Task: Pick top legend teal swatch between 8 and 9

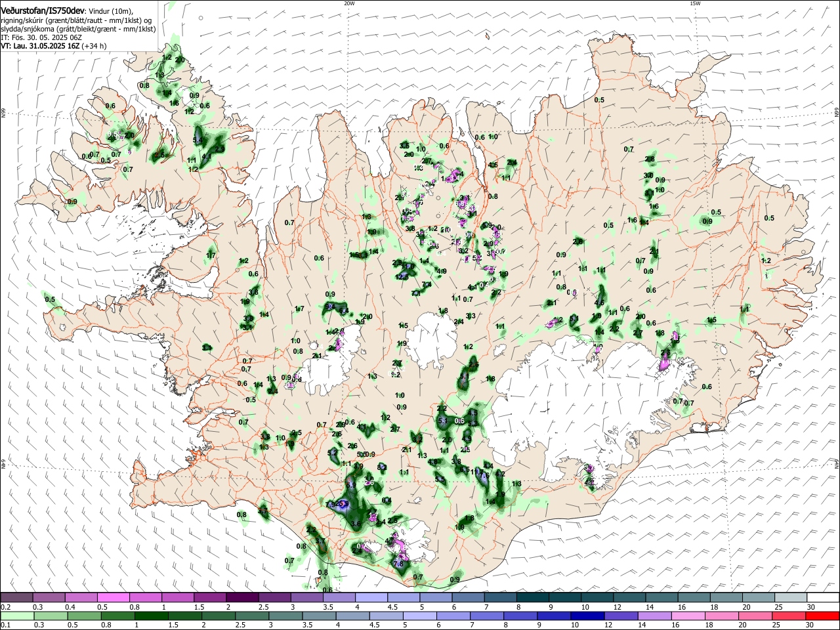Action: tap(532, 598)
